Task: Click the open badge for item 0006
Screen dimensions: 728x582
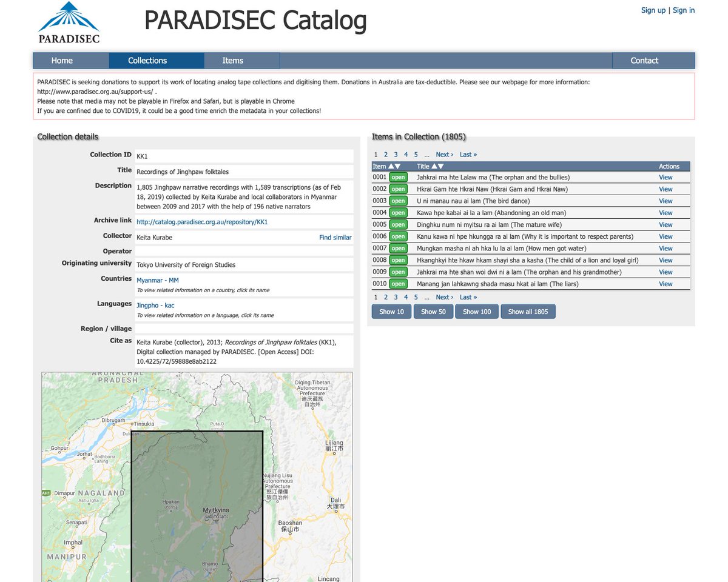Action: pos(398,236)
